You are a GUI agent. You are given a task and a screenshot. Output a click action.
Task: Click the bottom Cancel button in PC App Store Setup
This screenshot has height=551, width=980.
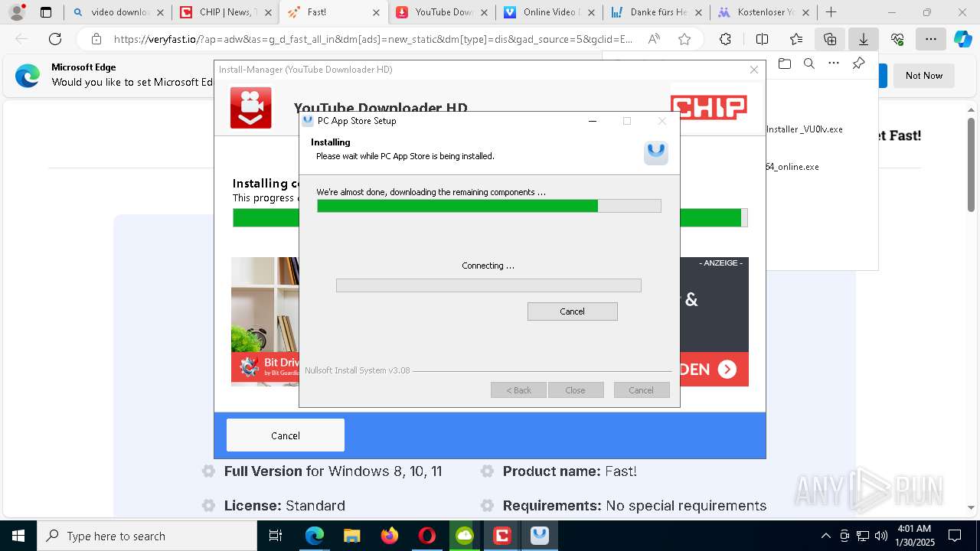click(x=642, y=390)
